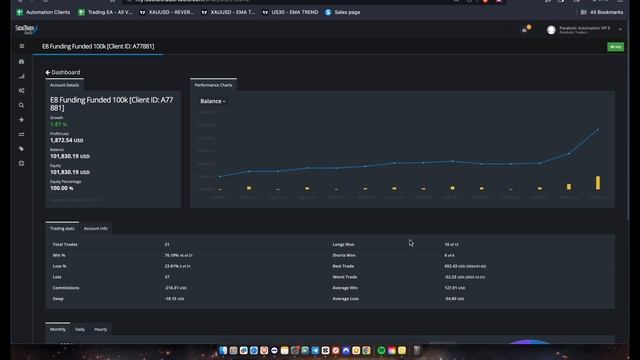Select the Monthly tab
This screenshot has height=360, width=640.
tap(58, 329)
